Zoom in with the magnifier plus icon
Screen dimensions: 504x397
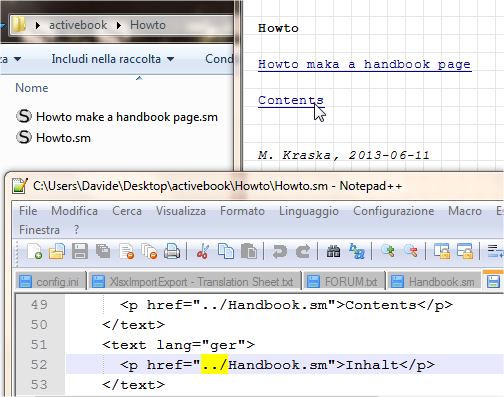(388, 251)
